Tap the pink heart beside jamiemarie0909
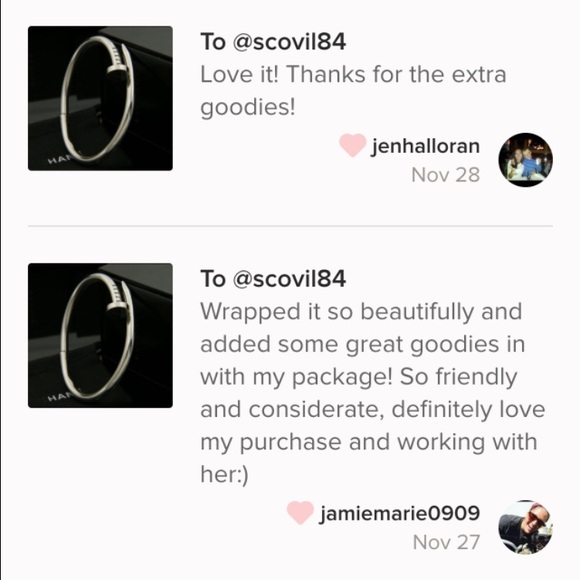This screenshot has width=580, height=580. tap(300, 512)
